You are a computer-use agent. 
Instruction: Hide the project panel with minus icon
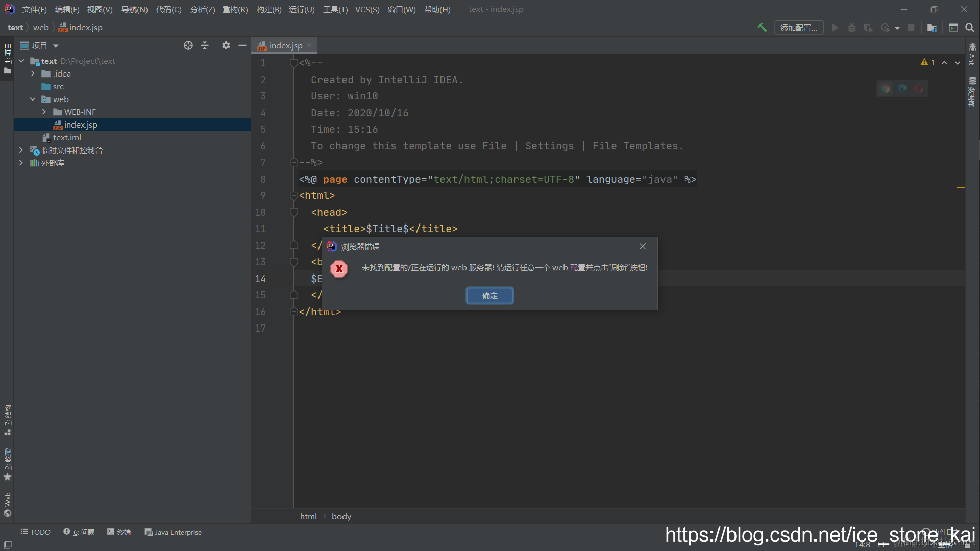tap(242, 45)
